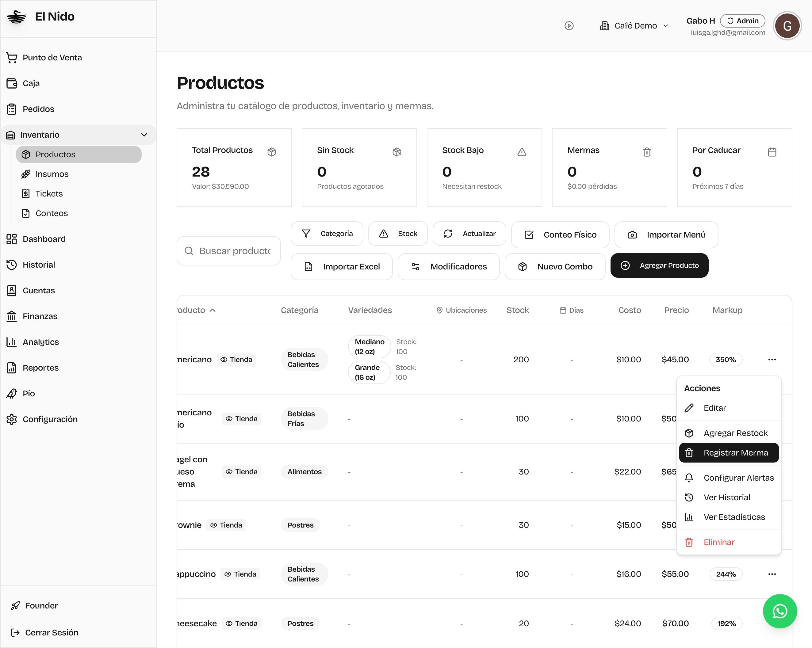
Task: Open Historial from the sidebar
Action: click(78, 265)
